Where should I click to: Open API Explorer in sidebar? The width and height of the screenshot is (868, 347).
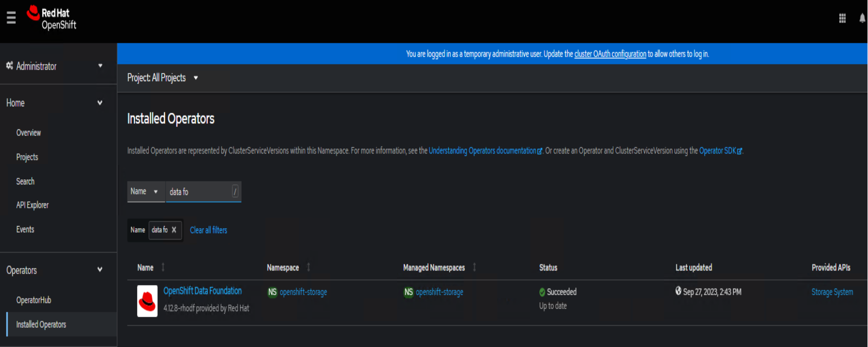point(32,205)
